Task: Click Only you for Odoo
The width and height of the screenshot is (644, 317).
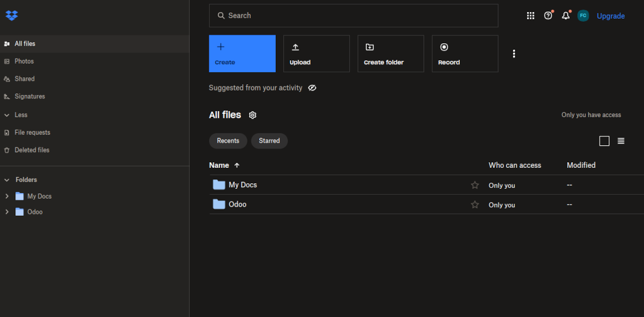Action: click(x=502, y=205)
